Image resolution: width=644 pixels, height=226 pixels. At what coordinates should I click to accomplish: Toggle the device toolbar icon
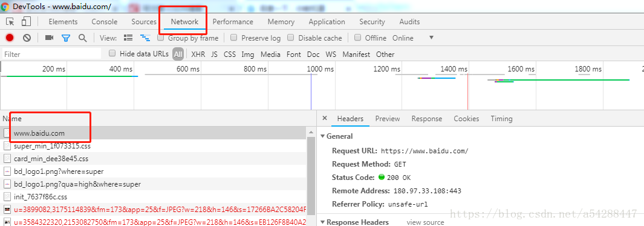click(26, 22)
